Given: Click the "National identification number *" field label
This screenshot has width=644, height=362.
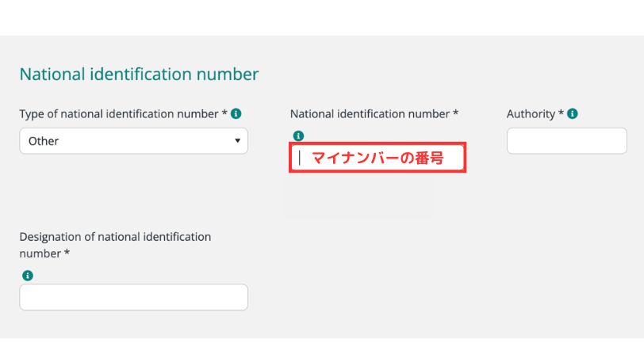Looking at the screenshot, I should point(370,114).
